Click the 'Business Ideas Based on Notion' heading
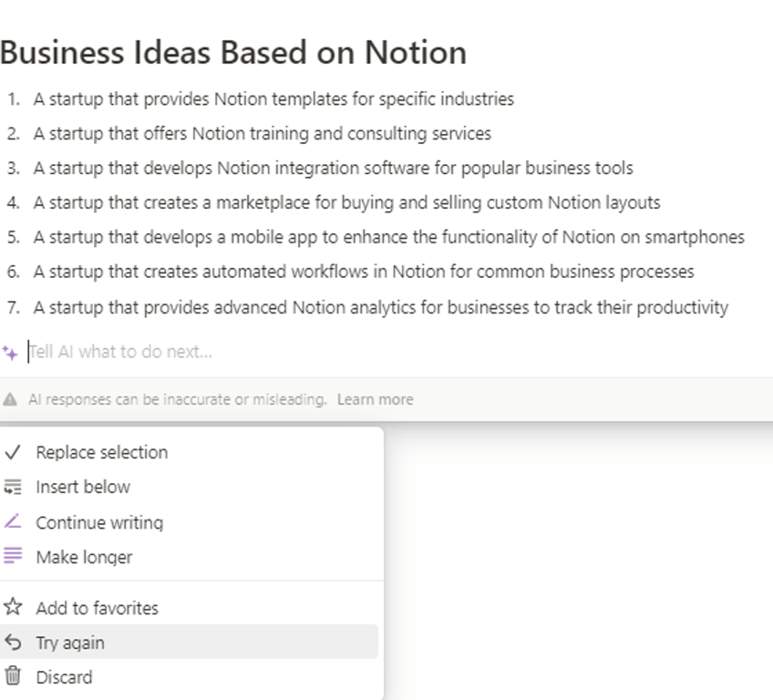The width and height of the screenshot is (773, 700). 233,52
